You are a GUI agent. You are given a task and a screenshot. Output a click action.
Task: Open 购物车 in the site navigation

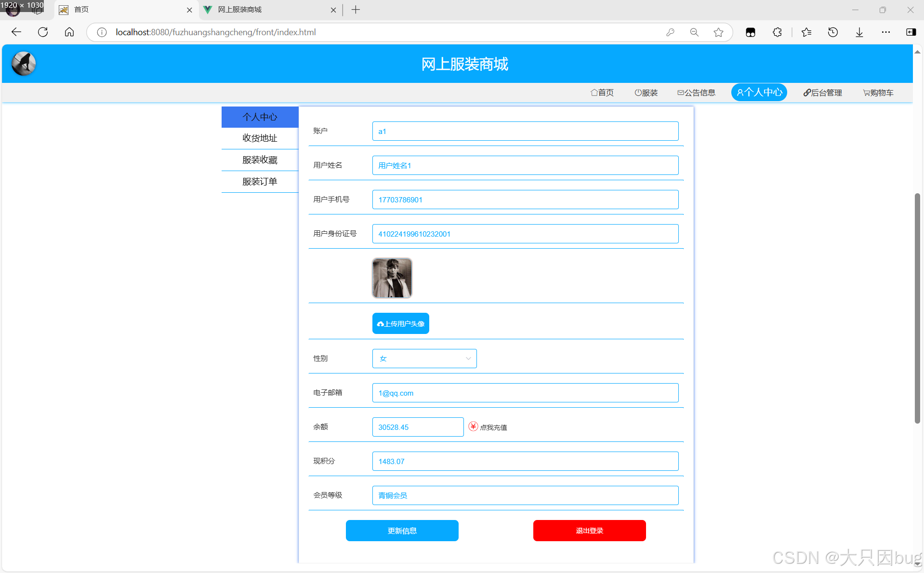(x=878, y=93)
